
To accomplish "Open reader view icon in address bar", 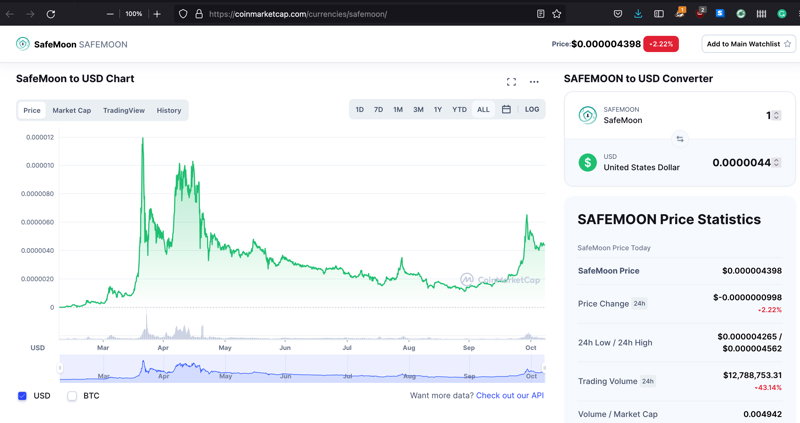I will (x=540, y=14).
